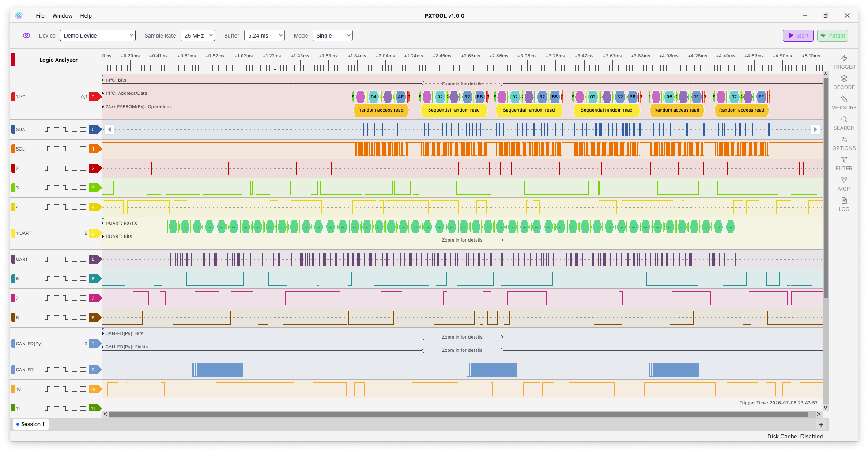Toggle the SCL channel color handle

click(x=13, y=149)
